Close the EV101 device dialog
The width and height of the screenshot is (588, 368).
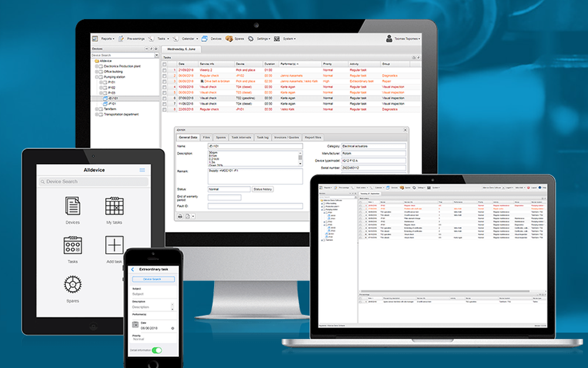pyautogui.click(x=405, y=130)
